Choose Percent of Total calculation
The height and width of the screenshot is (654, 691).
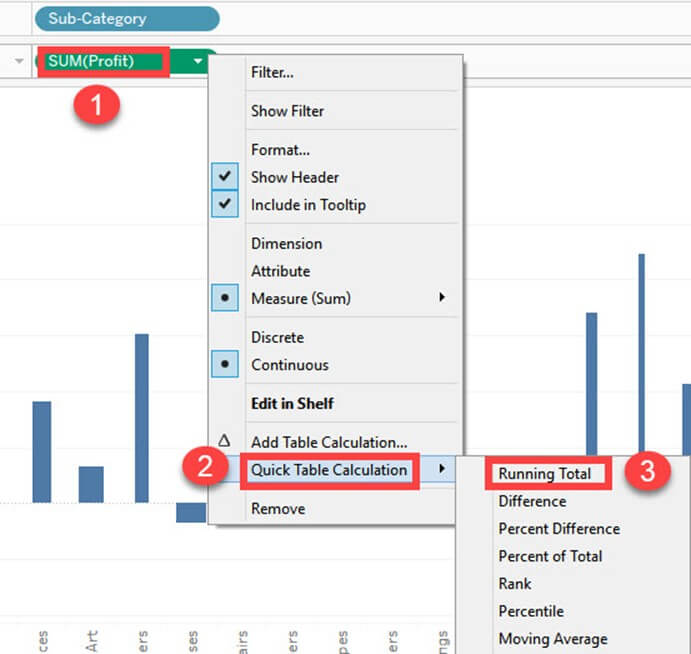click(x=550, y=556)
